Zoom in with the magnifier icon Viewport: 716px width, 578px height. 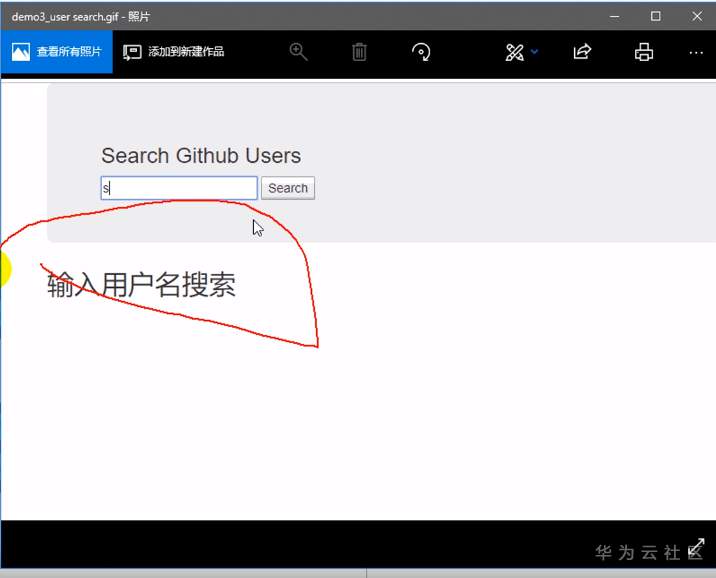pyautogui.click(x=298, y=52)
